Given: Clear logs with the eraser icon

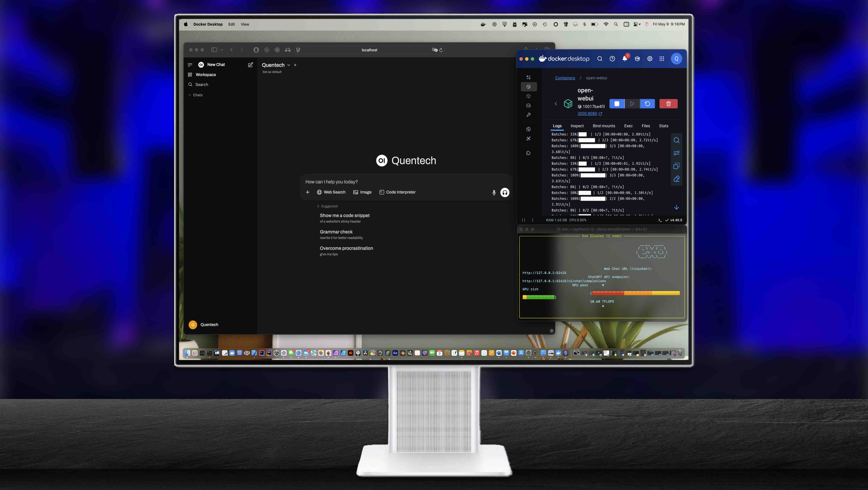Looking at the screenshot, I should [x=676, y=179].
